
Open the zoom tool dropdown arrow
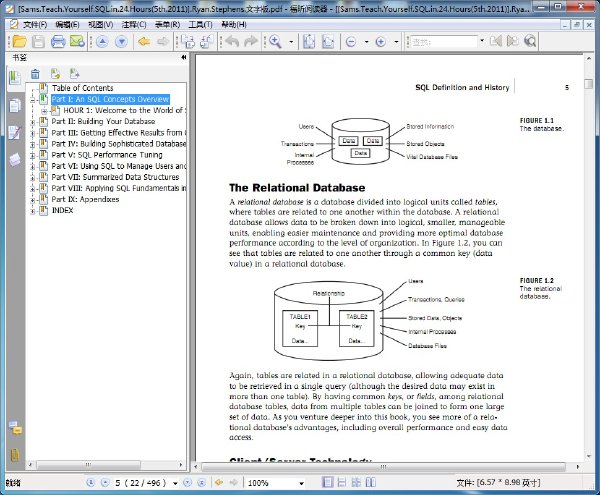pyautogui.click(x=291, y=41)
